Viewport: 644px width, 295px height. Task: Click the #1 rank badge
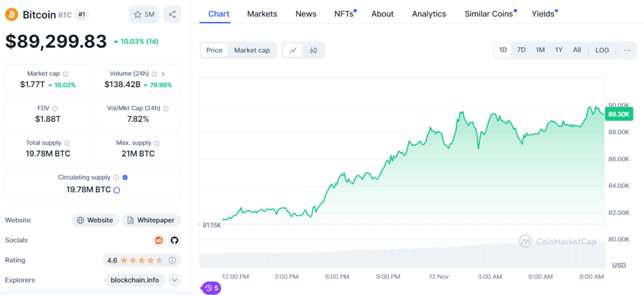[82, 15]
